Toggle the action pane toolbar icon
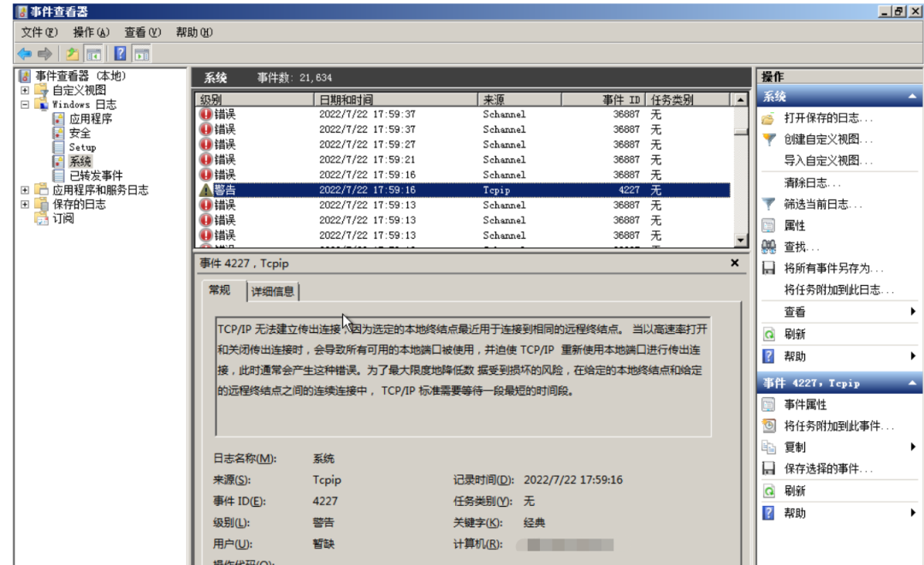Screen dimensions: 924x565 click(141, 54)
